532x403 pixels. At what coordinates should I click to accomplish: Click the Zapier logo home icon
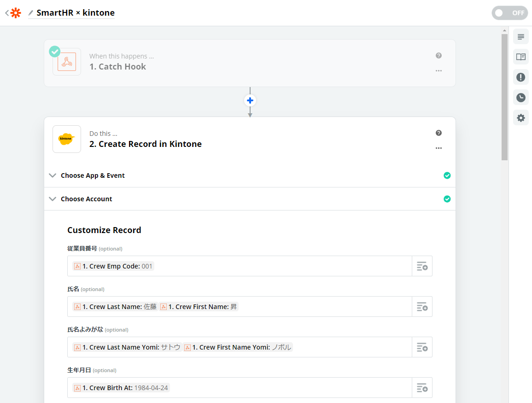[16, 13]
